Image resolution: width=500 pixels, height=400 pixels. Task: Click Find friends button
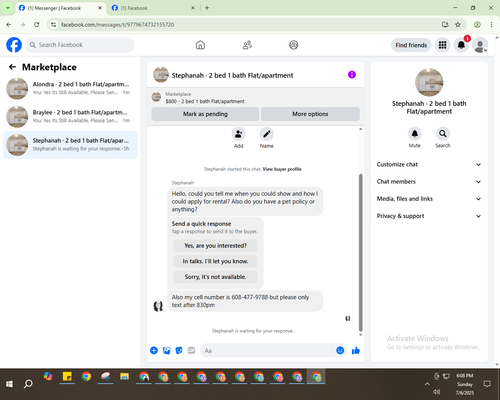pos(411,45)
